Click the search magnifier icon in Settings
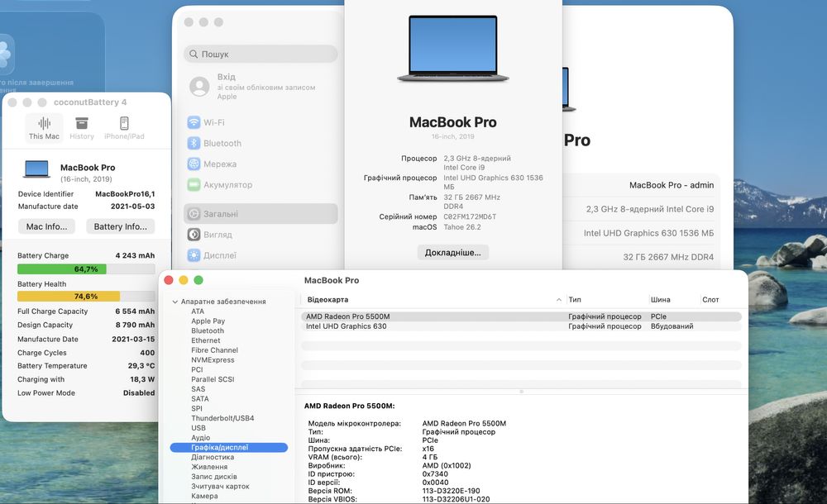This screenshot has height=504, width=827. (194, 54)
